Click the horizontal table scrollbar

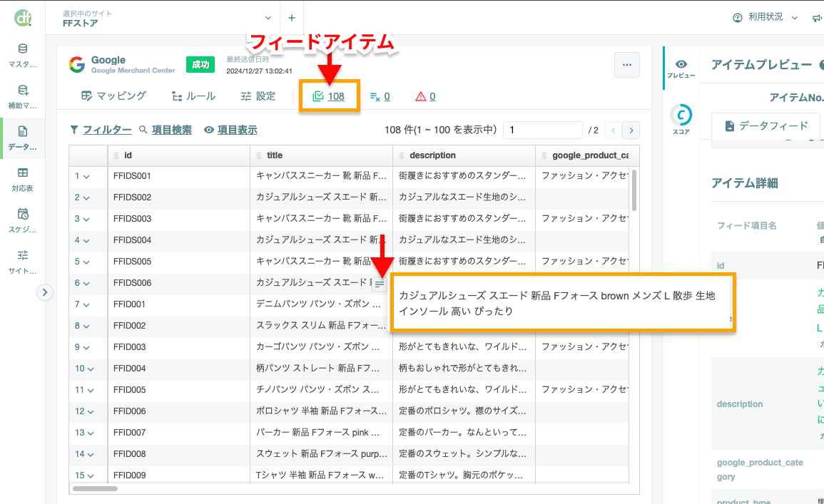pos(95,489)
